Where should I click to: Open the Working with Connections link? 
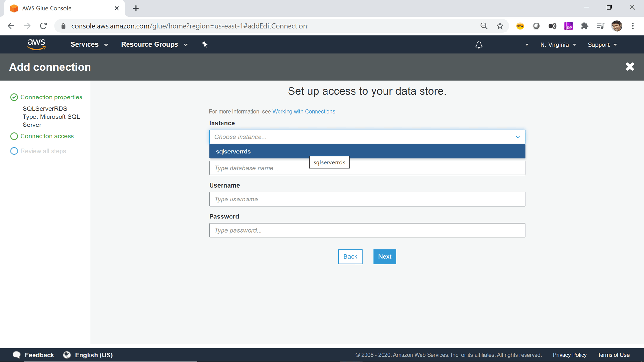coord(304,111)
